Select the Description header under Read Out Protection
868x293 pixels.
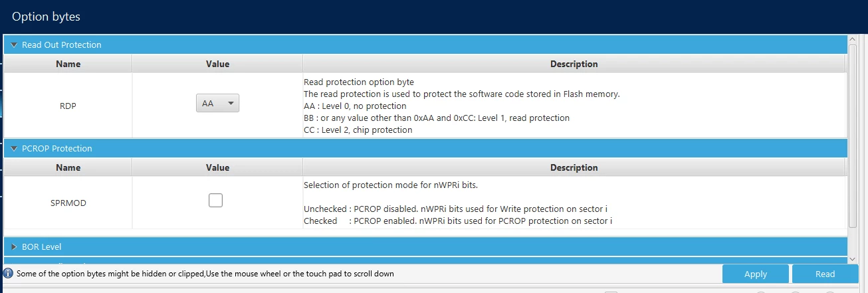click(x=574, y=64)
